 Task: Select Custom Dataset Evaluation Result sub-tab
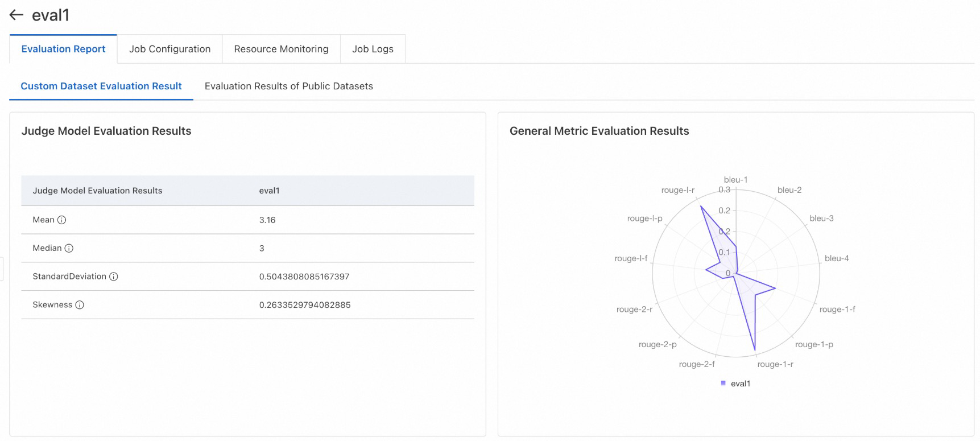[x=101, y=86]
